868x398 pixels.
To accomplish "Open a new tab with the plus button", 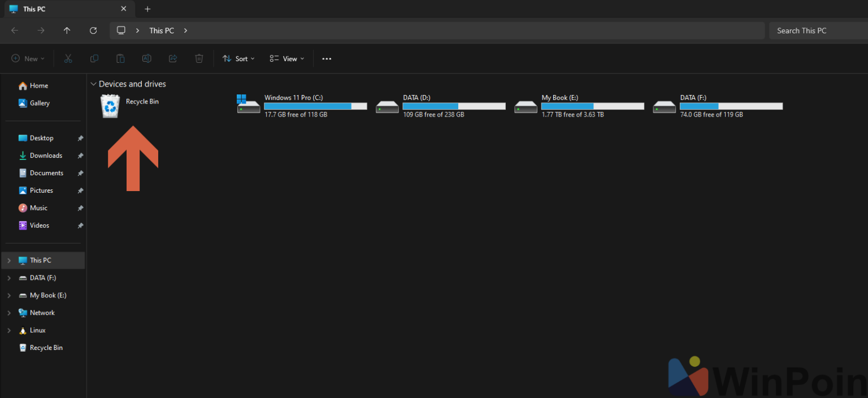I will (x=147, y=9).
